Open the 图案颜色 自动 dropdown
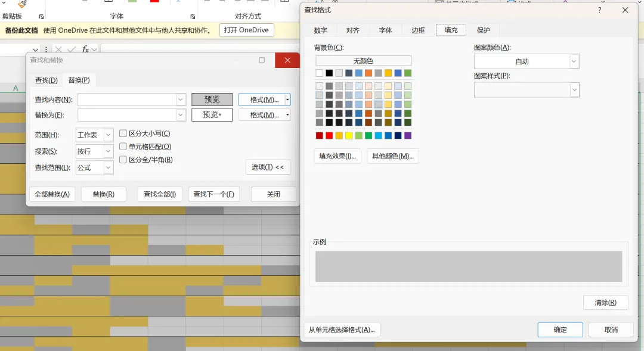 pyautogui.click(x=574, y=61)
